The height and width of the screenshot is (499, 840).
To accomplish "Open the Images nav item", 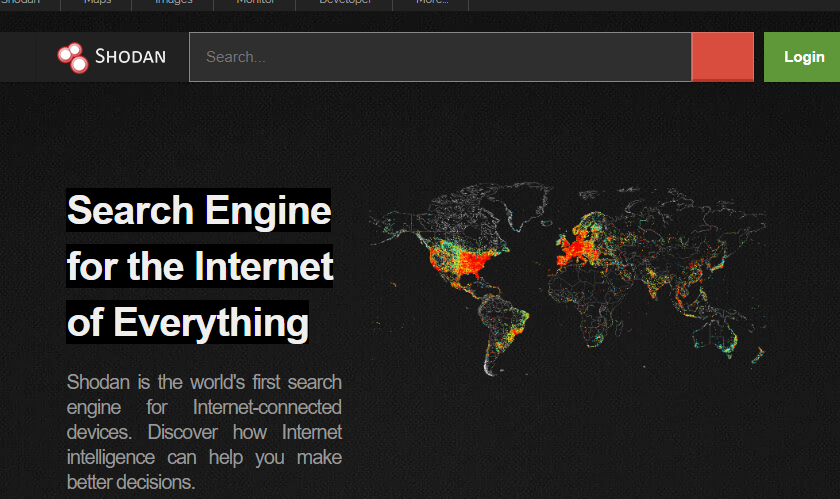I will (x=173, y=3).
